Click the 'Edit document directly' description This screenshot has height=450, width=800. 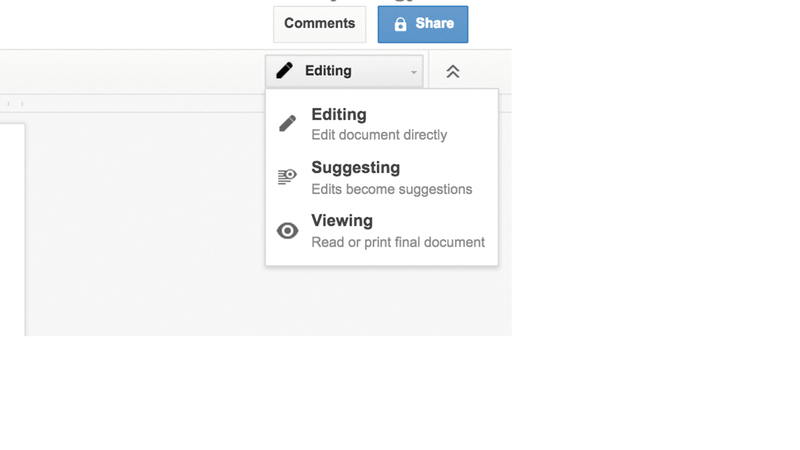click(x=379, y=135)
